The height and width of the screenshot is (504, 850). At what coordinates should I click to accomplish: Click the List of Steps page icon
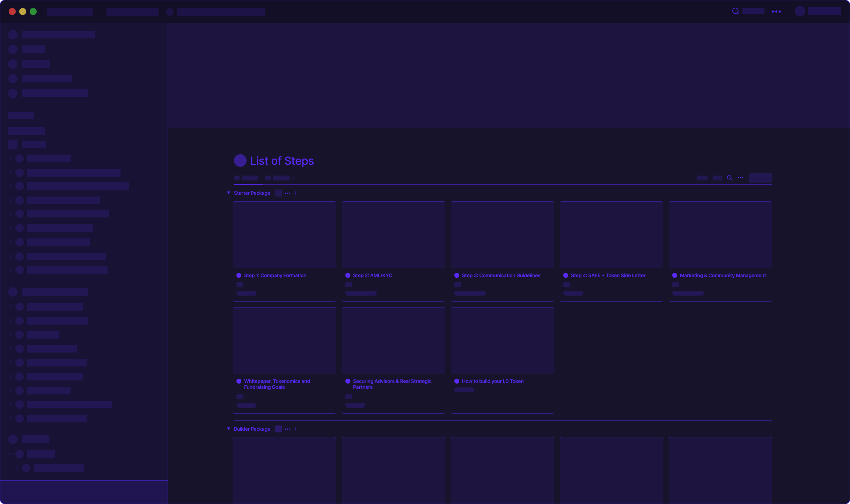240,161
